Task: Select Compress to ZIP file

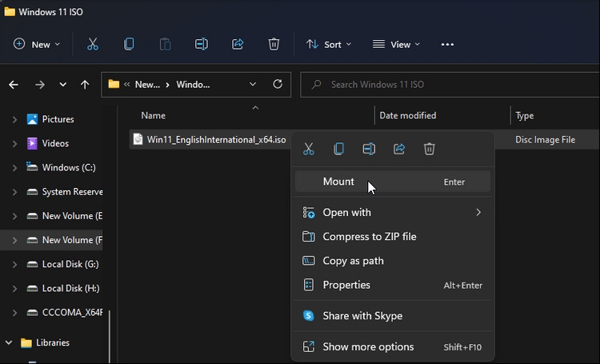Action: pos(393,237)
